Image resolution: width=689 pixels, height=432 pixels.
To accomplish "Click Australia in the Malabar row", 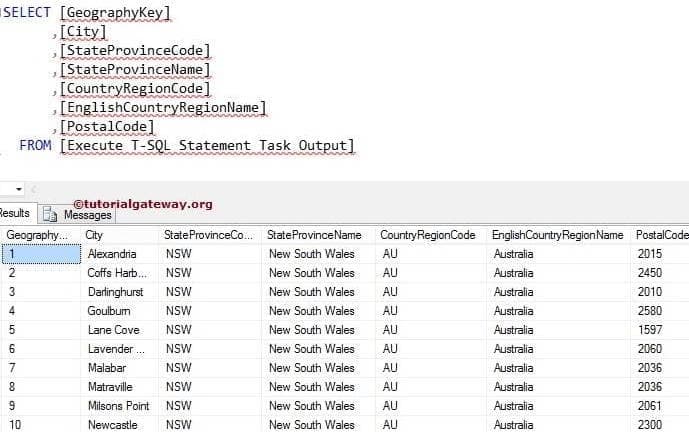I will tap(558, 368).
